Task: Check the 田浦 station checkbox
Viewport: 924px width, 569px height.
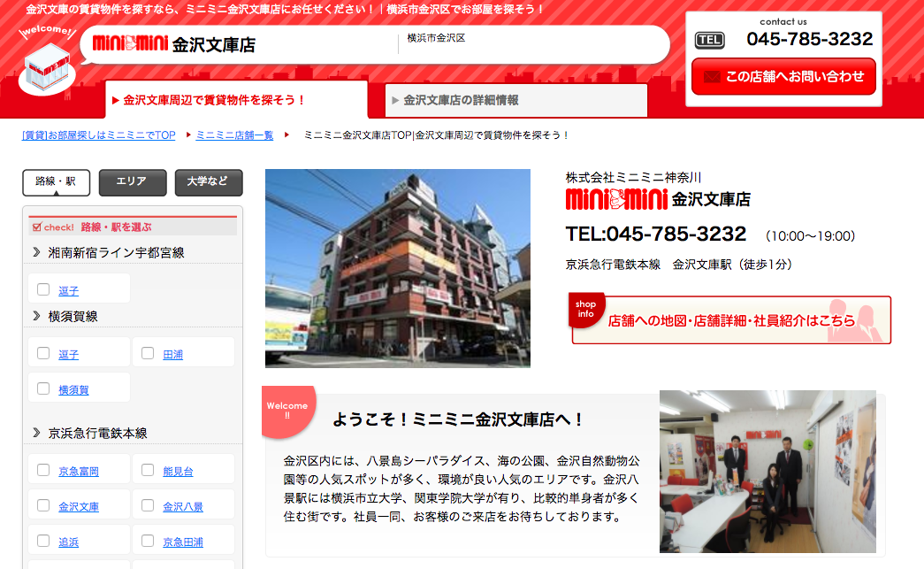Action: tap(148, 353)
